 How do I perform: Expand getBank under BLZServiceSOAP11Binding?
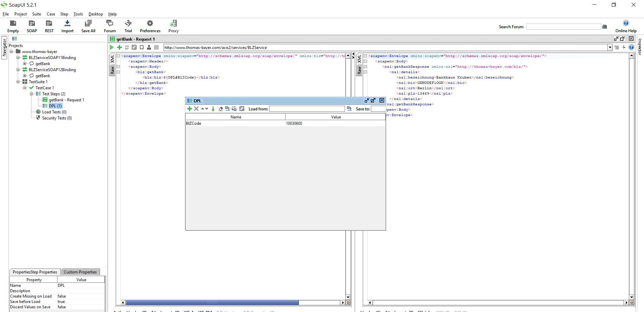(x=25, y=64)
